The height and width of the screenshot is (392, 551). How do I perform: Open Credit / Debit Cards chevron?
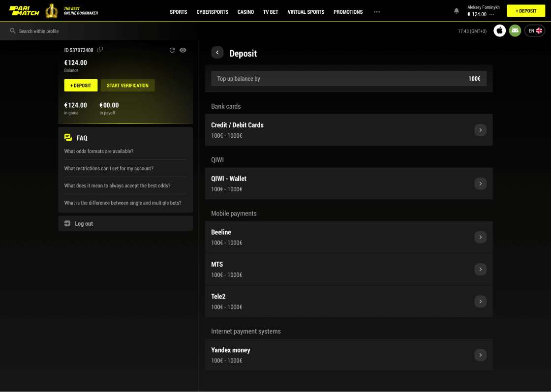480,130
